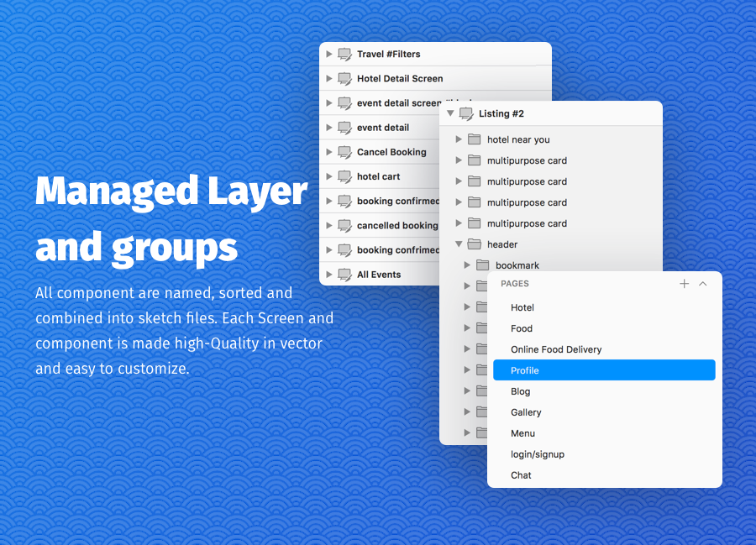Click the artboard icon beside Listing #2
Viewport: 756px width, 545px height.
pyautogui.click(x=466, y=114)
